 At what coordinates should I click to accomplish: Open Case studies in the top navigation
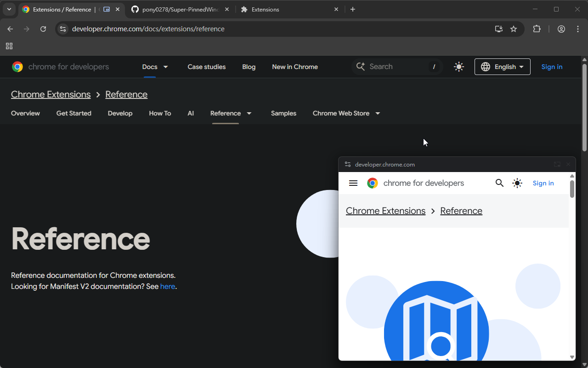[x=207, y=67]
